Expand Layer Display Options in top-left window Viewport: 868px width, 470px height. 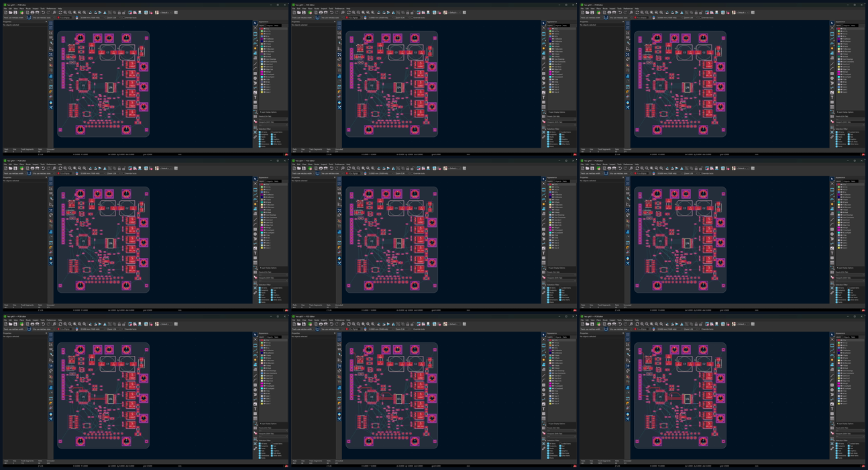tap(269, 112)
